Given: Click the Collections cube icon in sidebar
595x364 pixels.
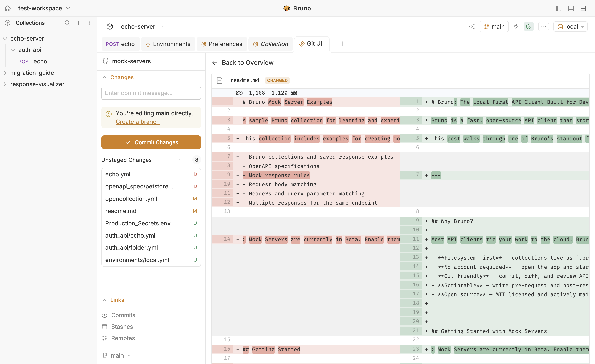Looking at the screenshot, I should tap(8, 23).
